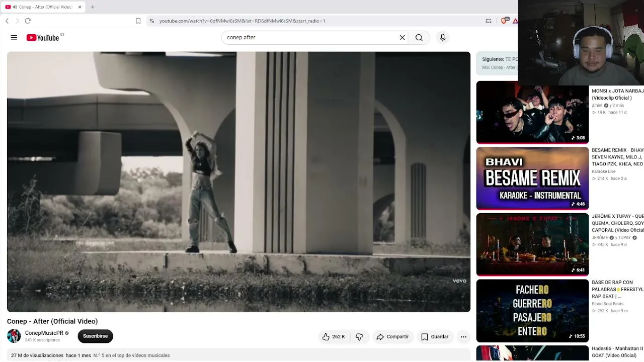Run search with magnifier button
This screenshot has width=644, height=362.
pos(419,38)
